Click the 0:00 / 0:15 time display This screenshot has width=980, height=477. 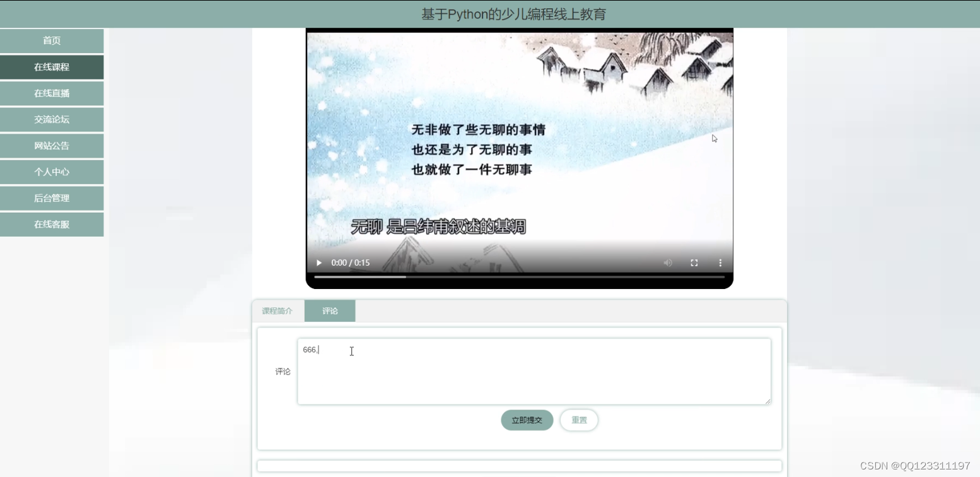351,262
